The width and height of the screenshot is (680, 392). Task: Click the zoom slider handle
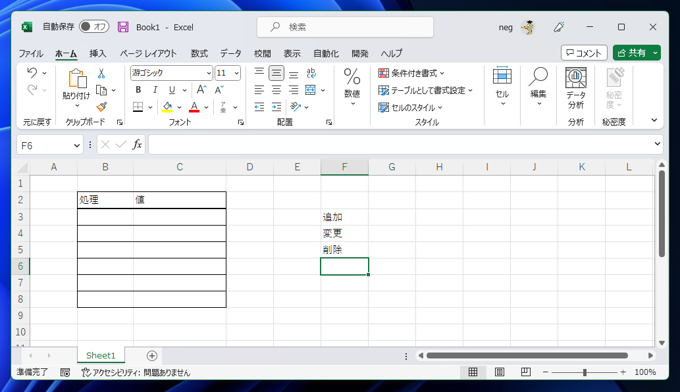pyautogui.click(x=585, y=372)
